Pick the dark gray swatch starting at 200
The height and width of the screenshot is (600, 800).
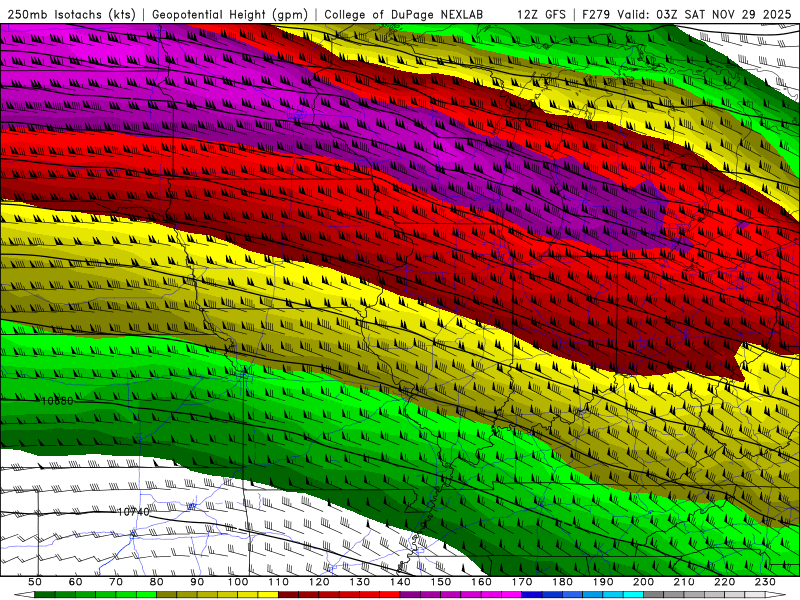654,595
